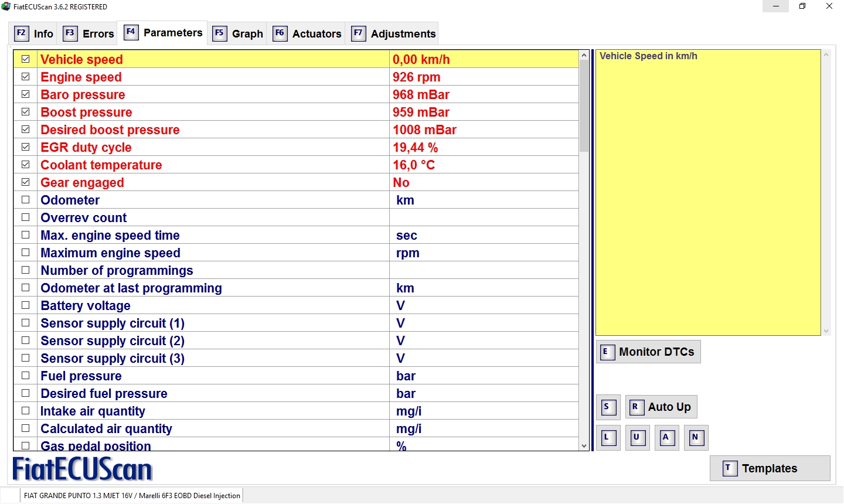Image resolution: width=844 pixels, height=504 pixels.
Task: Click the parameter list scrollbar thumb
Action: (x=584, y=105)
